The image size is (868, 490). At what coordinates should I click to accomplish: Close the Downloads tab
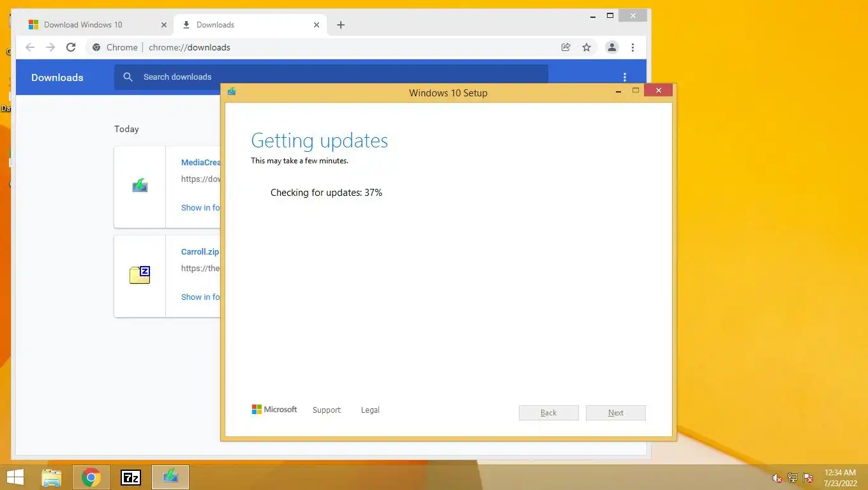pos(317,25)
